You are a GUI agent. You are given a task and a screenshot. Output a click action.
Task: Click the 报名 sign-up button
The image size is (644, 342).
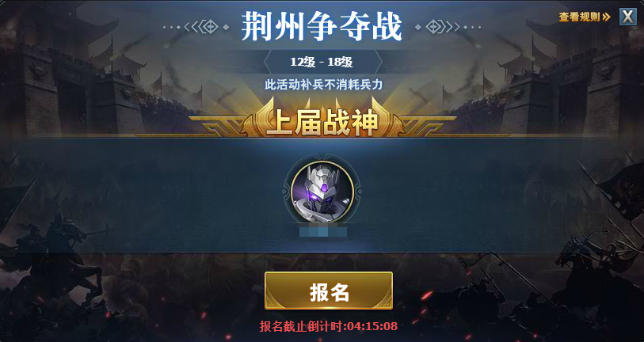pos(329,291)
